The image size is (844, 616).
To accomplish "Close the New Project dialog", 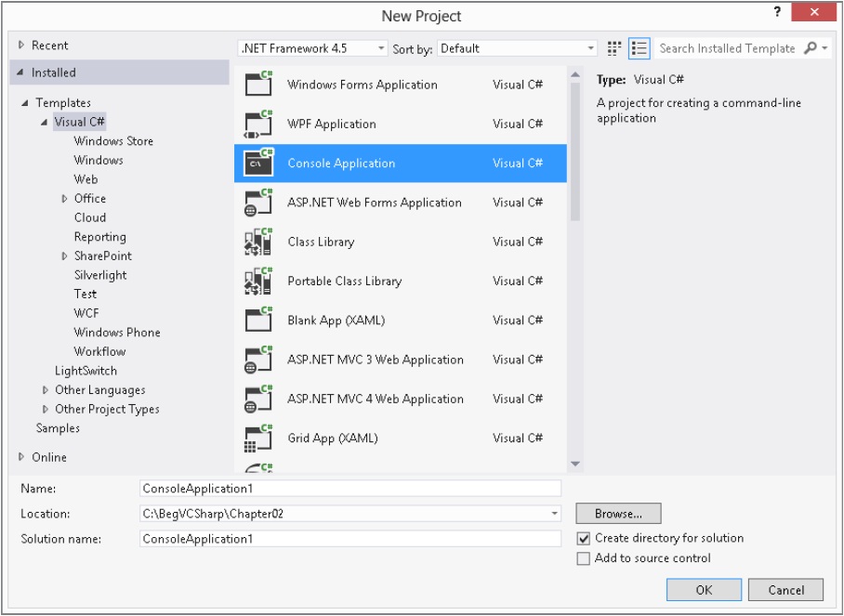I will (x=813, y=12).
